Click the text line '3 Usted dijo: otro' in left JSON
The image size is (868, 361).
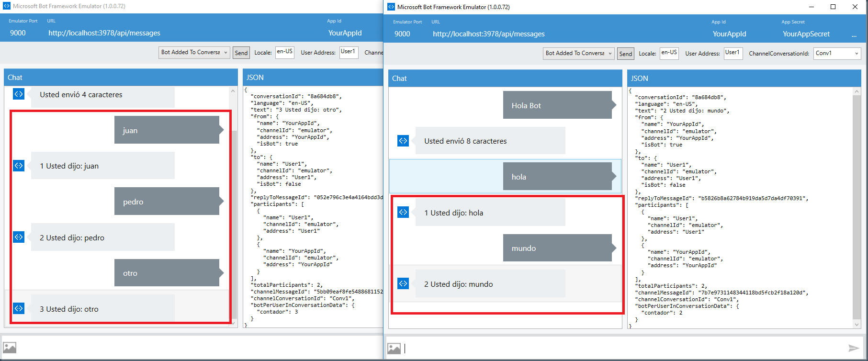click(296, 110)
